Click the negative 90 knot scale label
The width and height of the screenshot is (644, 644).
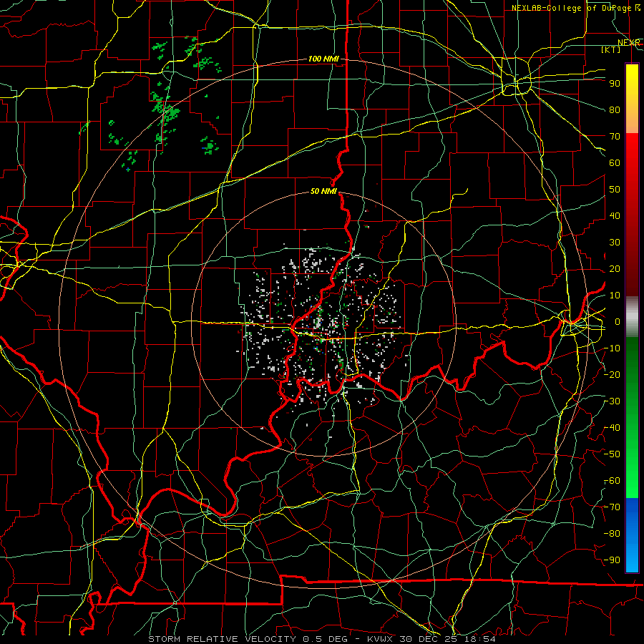point(612,560)
